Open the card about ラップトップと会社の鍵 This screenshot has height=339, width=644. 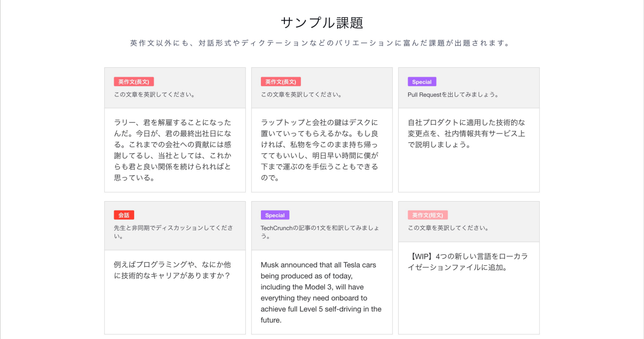pyautogui.click(x=321, y=130)
